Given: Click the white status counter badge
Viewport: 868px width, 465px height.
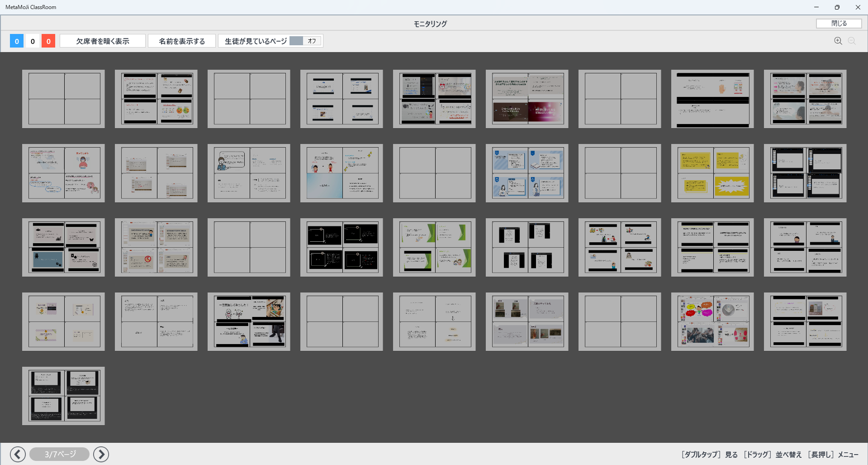Looking at the screenshot, I should click(x=33, y=41).
